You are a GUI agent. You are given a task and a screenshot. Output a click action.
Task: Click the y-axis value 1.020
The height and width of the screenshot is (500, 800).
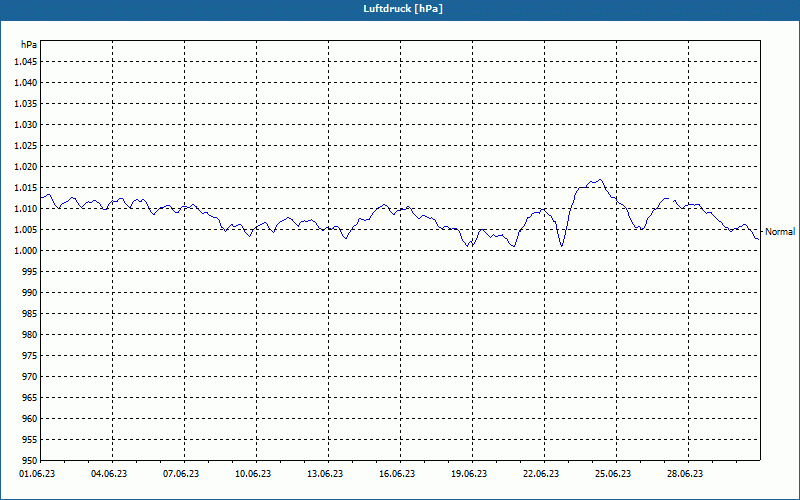click(x=26, y=167)
